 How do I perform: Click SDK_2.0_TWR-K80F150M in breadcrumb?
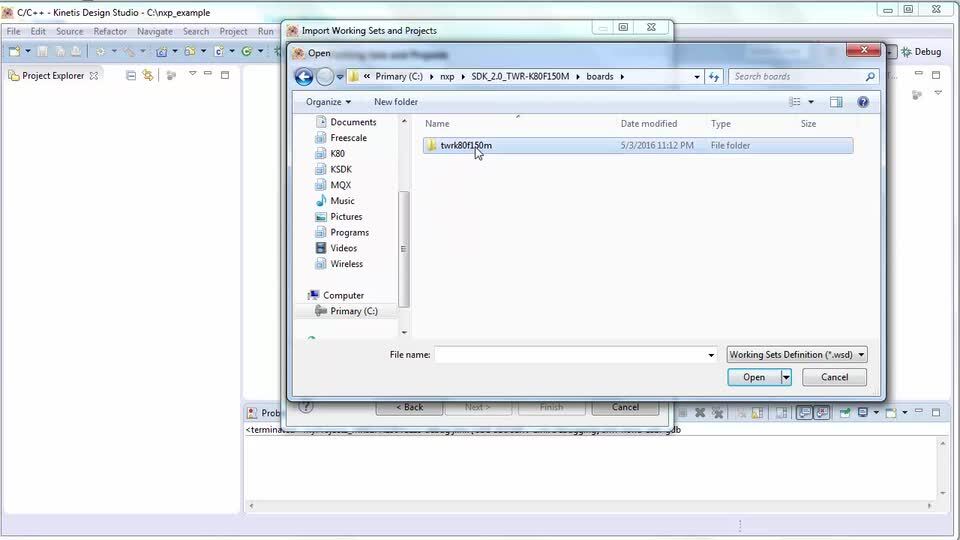520,77
